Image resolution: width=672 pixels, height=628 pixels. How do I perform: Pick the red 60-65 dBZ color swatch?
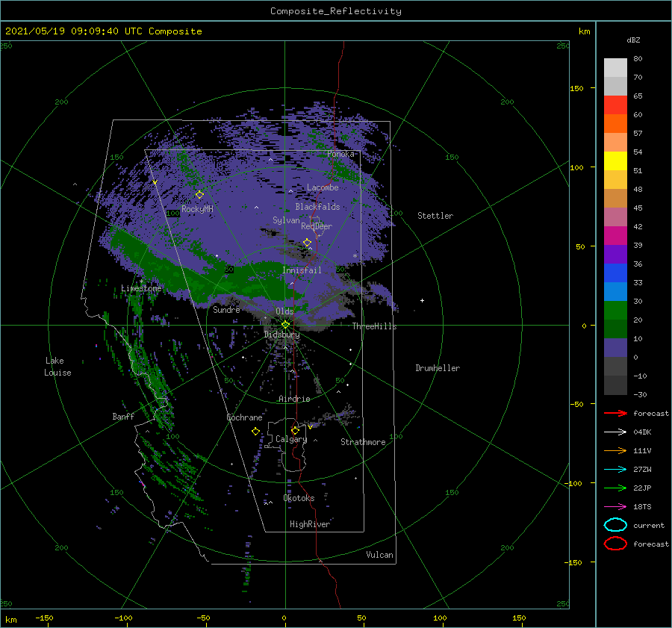(x=615, y=105)
